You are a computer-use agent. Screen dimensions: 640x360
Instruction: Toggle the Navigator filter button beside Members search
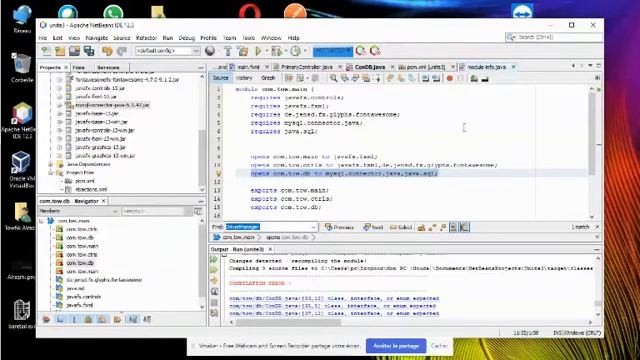coord(198,211)
